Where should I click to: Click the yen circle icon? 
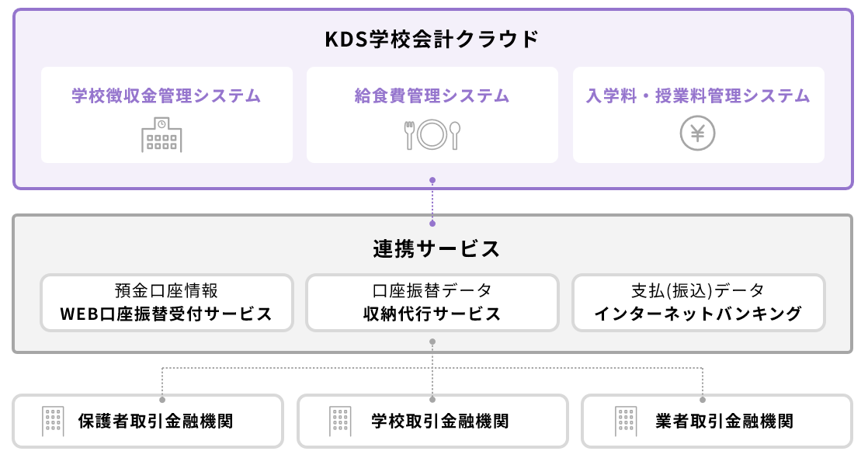click(x=697, y=135)
